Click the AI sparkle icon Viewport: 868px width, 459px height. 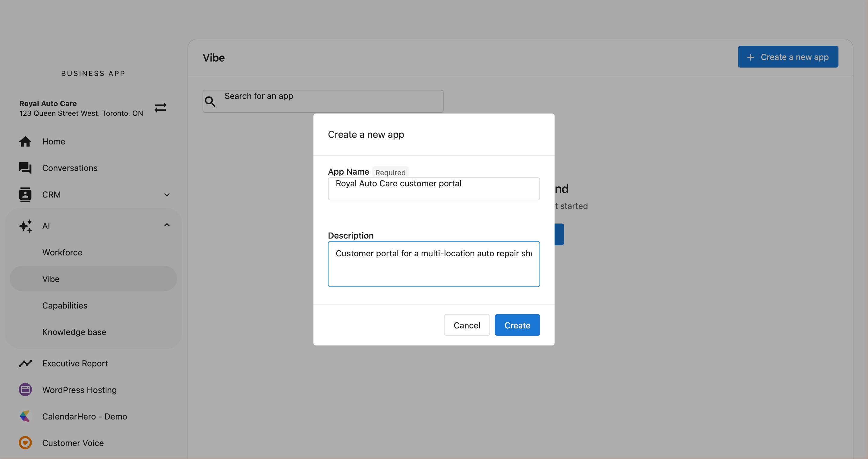pyautogui.click(x=25, y=226)
